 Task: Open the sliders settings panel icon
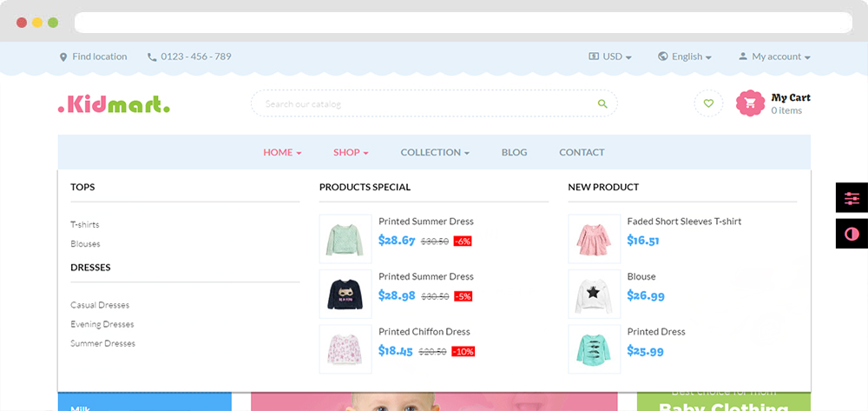click(852, 198)
